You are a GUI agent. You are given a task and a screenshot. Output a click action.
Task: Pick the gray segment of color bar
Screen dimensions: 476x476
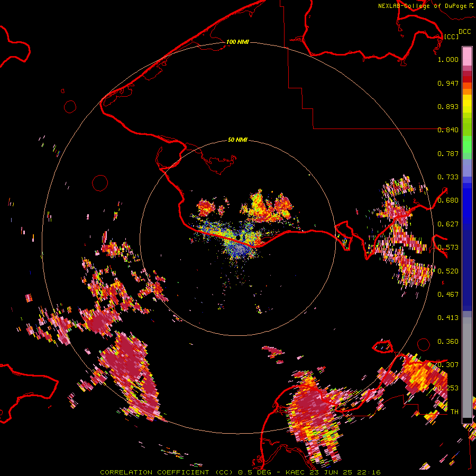pos(467,368)
